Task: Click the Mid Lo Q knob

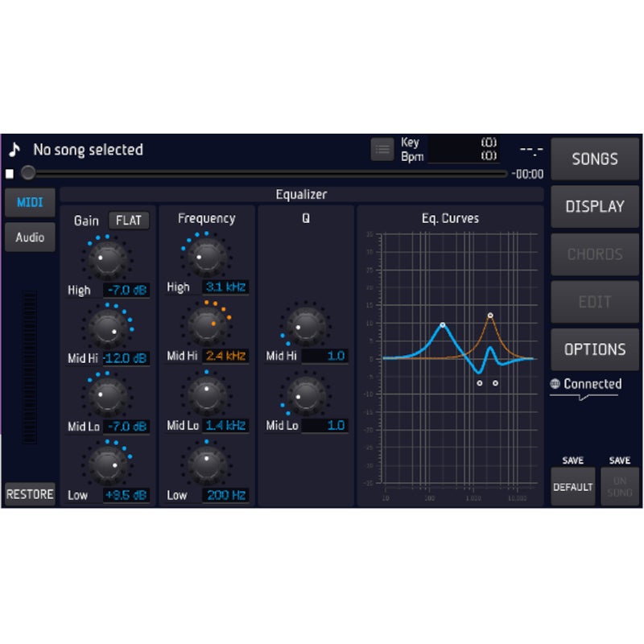Action: click(306, 396)
